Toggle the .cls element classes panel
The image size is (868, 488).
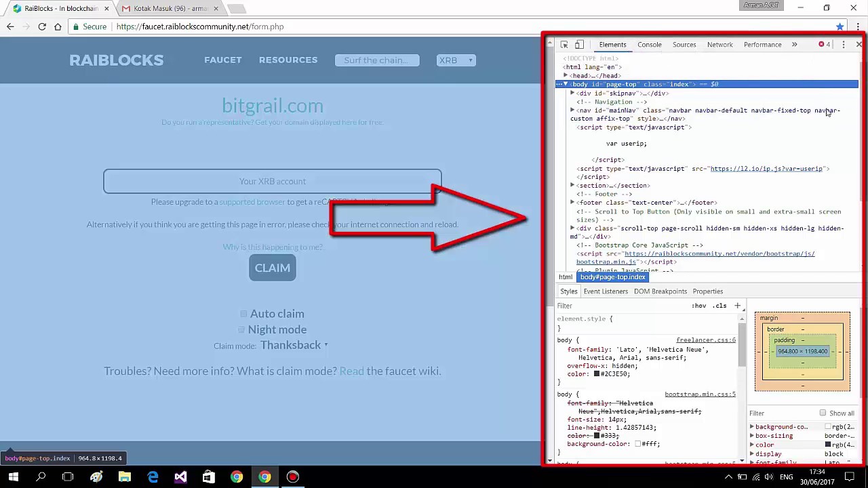pyautogui.click(x=720, y=306)
